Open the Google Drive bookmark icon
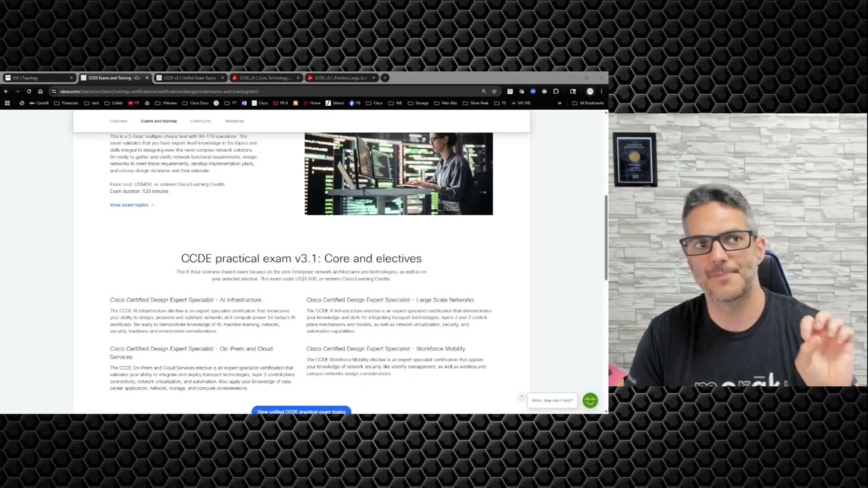Image resolution: width=868 pixels, height=488 pixels. click(146, 103)
